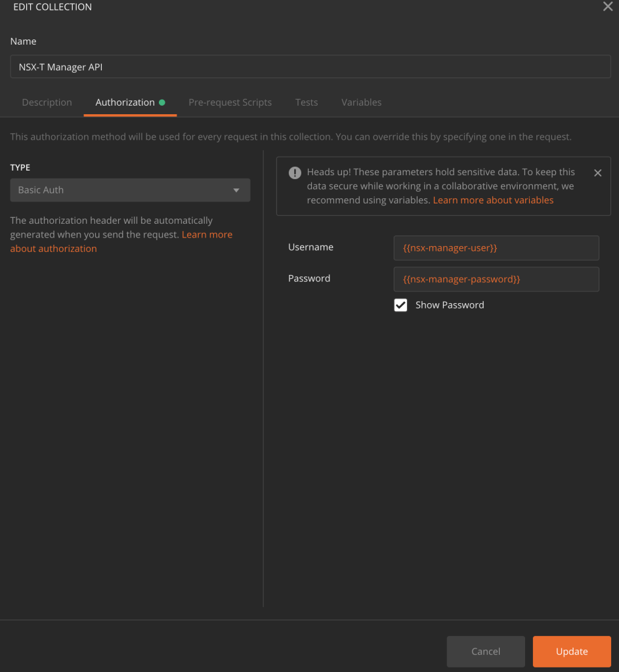
Task: Open the Variables tab
Action: [361, 102]
